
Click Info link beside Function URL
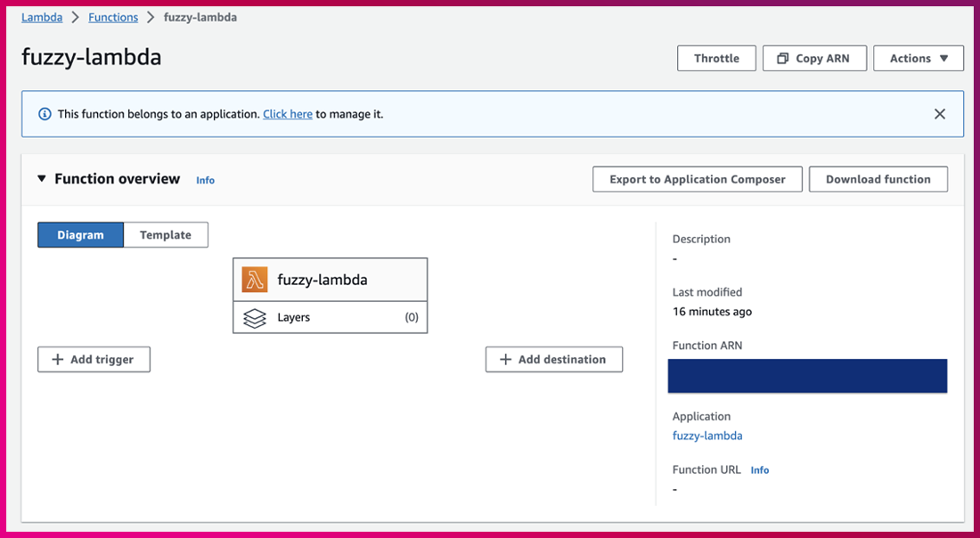(x=759, y=470)
